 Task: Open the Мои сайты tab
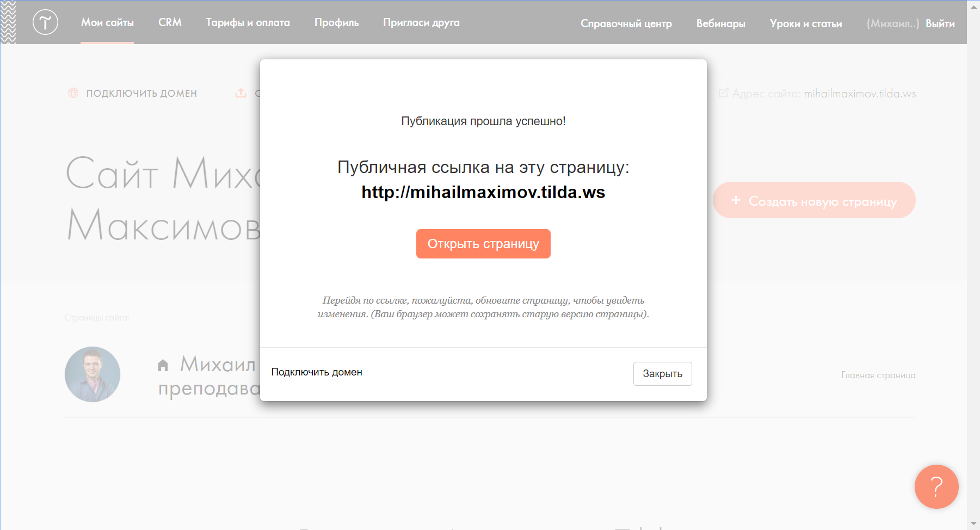coord(107,23)
